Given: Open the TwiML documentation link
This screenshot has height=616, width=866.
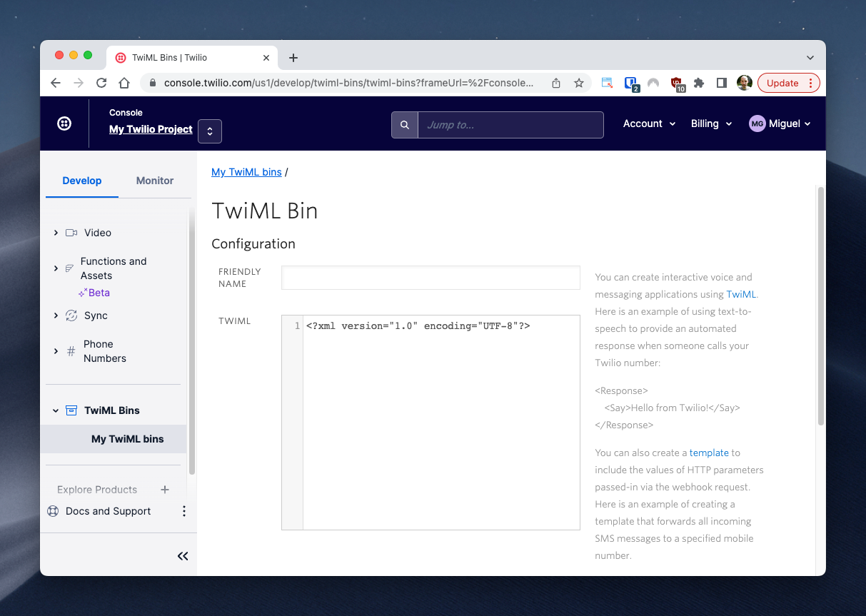Looking at the screenshot, I should coord(741,294).
